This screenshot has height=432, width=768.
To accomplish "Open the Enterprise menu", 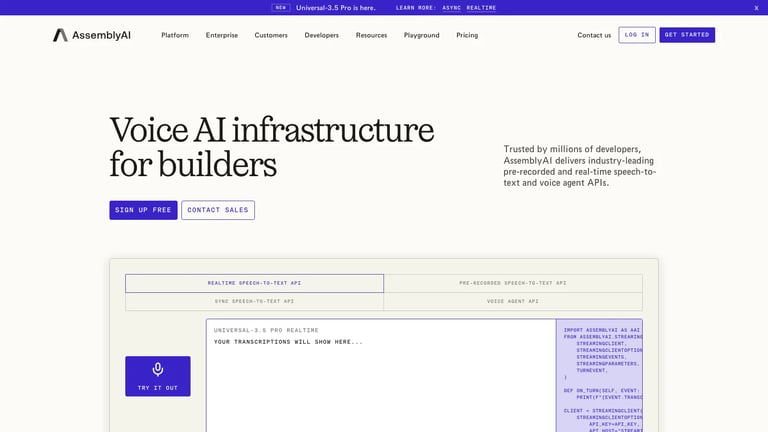I will coord(222,35).
